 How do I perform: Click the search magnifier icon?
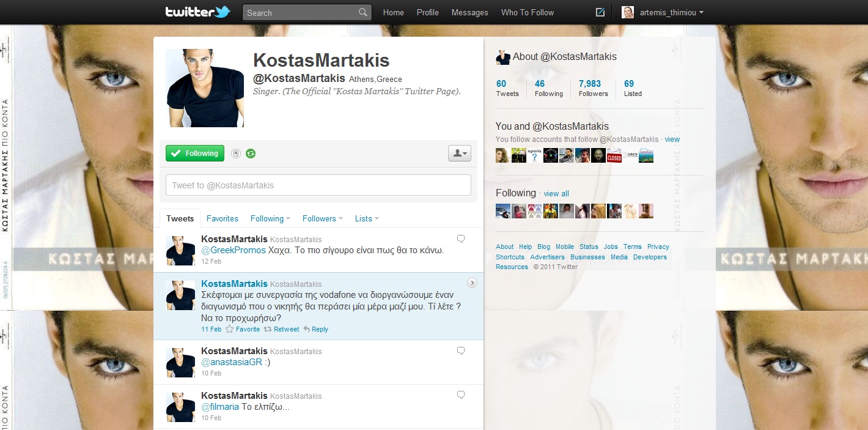363,12
